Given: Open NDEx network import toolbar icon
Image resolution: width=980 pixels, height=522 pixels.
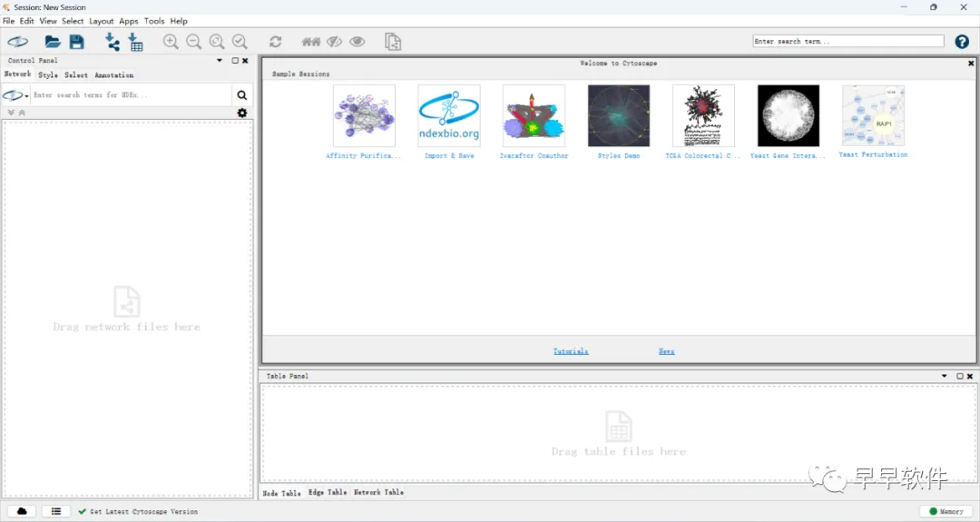Looking at the screenshot, I should 17,42.
